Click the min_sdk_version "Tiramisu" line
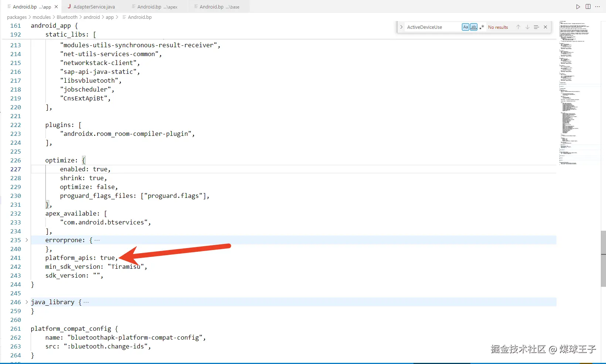This screenshot has width=606, height=364. 96,267
